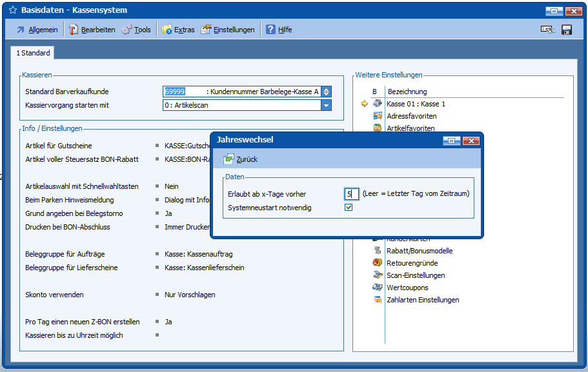Click the Kasse 01 cash register icon

378,104
